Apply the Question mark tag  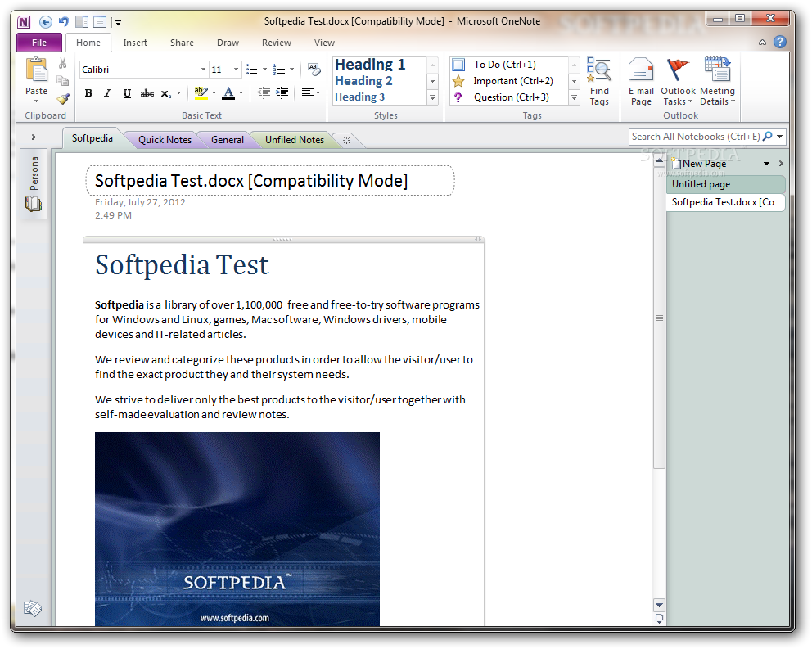458,97
